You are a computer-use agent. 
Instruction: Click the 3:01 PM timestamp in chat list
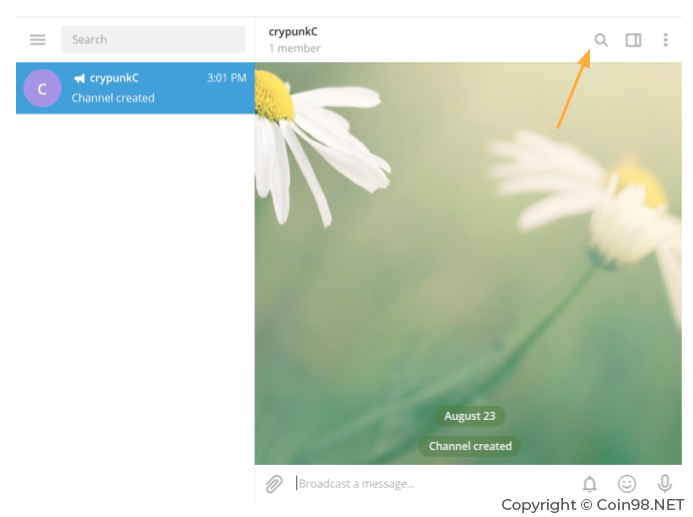click(x=227, y=78)
